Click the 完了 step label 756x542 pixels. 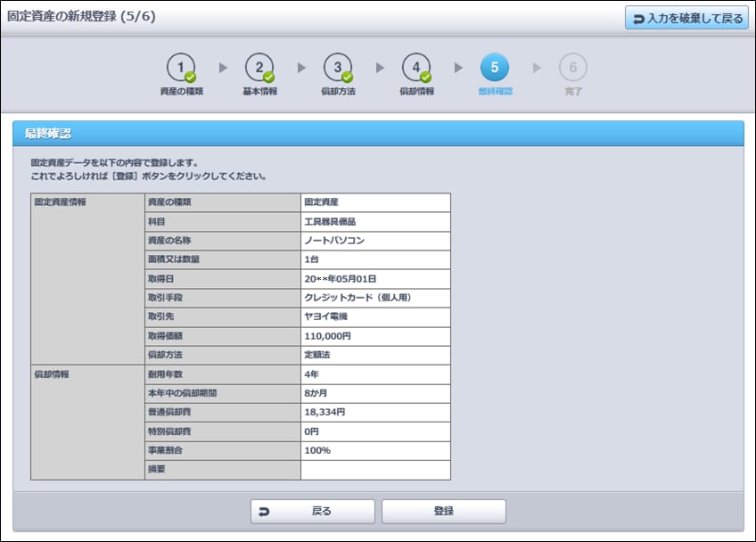573,92
